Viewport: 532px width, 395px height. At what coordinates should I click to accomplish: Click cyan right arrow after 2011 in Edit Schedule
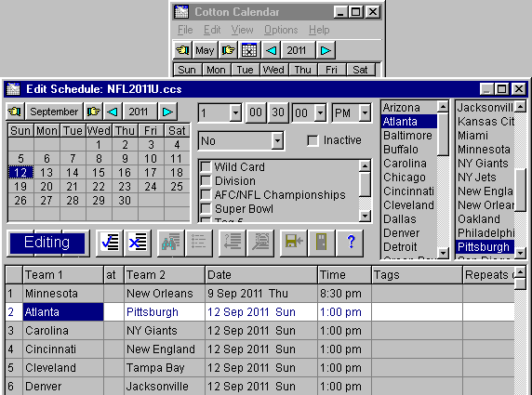pyautogui.click(x=167, y=112)
